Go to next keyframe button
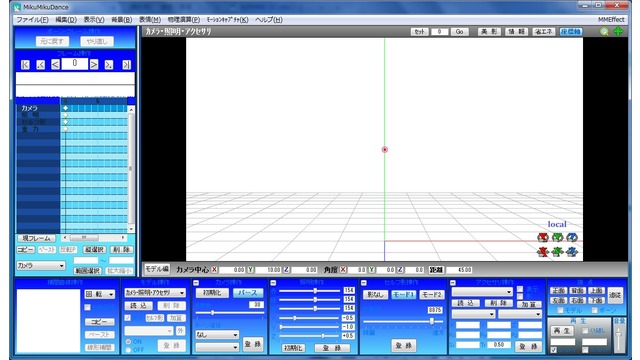This screenshot has height=360, width=640. (x=109, y=64)
